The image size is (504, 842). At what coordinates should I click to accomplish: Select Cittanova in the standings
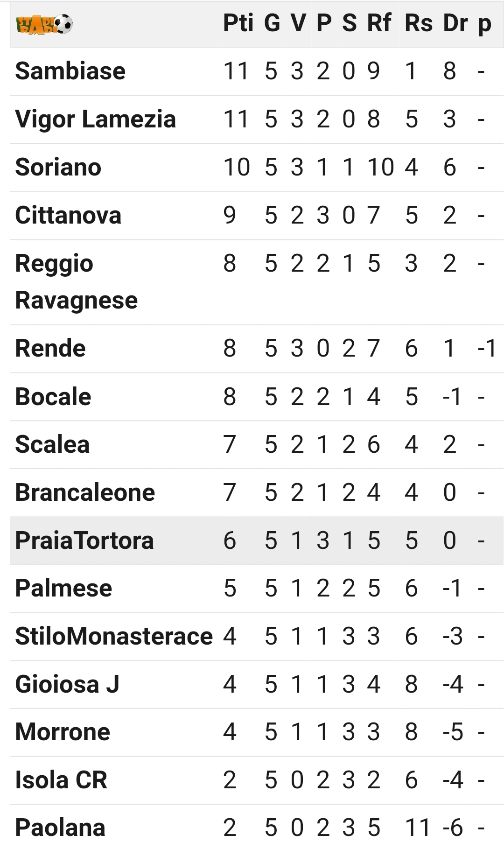pos(68,215)
